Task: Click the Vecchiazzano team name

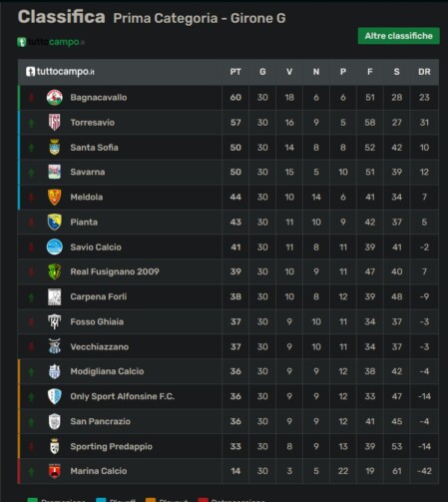Action: click(100, 346)
